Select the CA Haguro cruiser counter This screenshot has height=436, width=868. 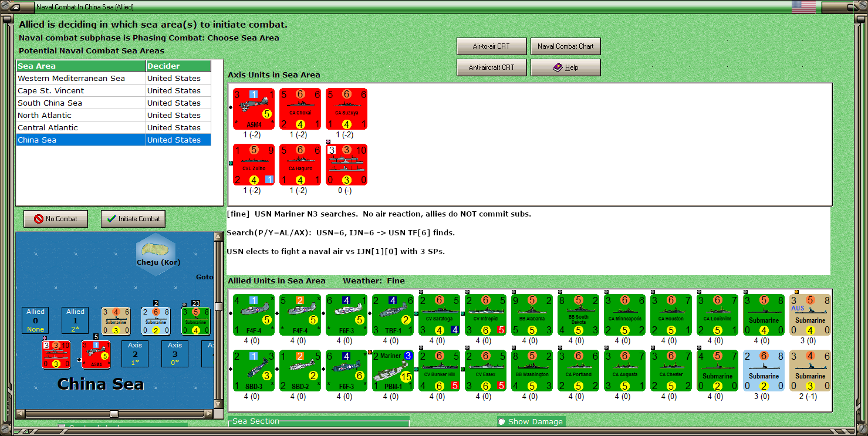tap(300, 164)
